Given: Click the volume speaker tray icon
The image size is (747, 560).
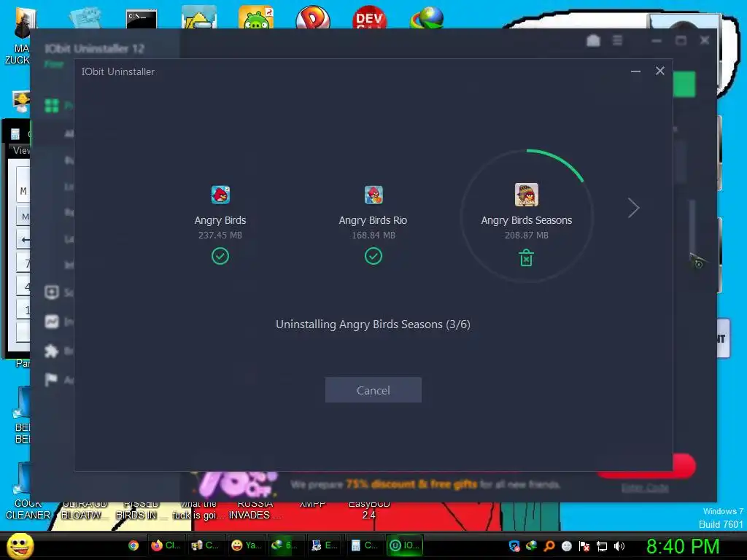Looking at the screenshot, I should click(x=619, y=546).
